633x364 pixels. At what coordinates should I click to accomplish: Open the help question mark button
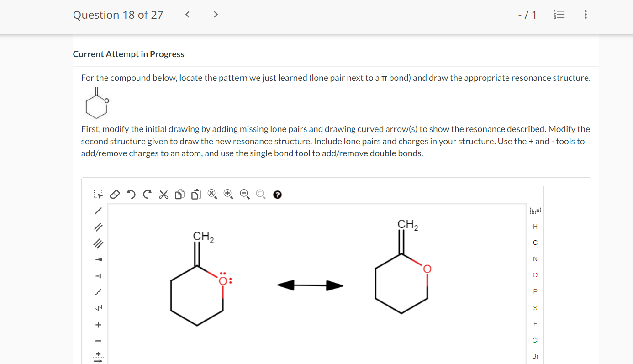click(277, 195)
